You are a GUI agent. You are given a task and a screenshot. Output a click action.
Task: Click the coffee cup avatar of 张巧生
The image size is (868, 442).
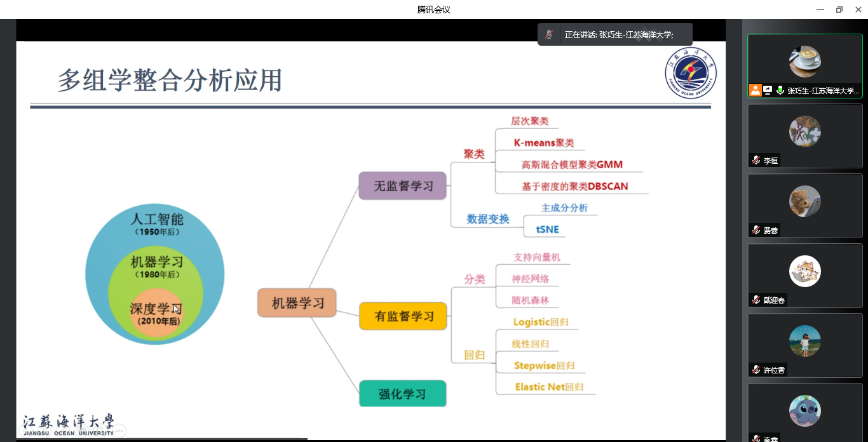tap(804, 62)
